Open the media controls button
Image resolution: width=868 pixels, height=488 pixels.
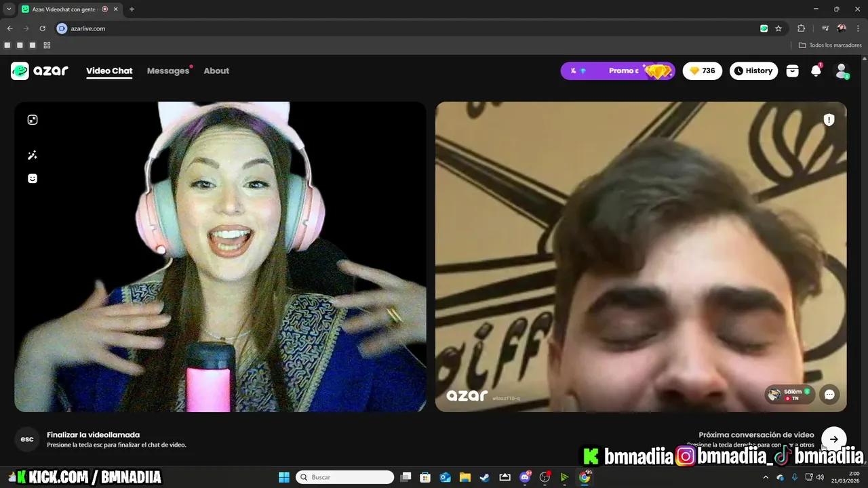coord(825,28)
